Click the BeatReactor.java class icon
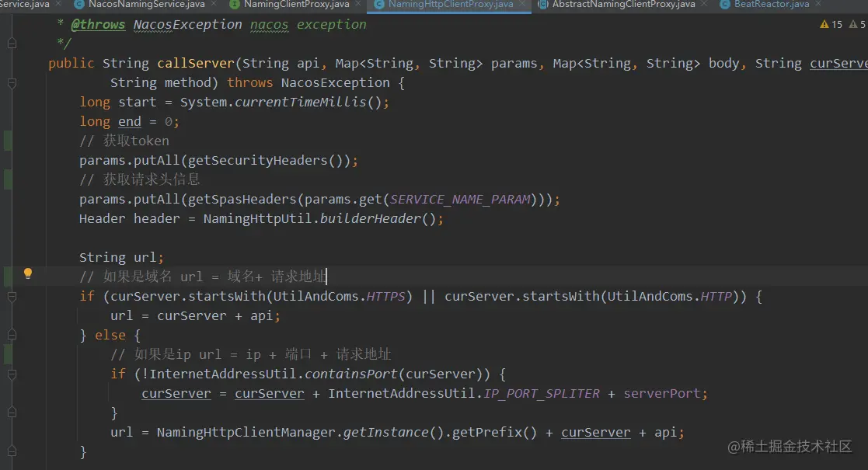Viewport: 868px width, 470px height. click(x=724, y=5)
